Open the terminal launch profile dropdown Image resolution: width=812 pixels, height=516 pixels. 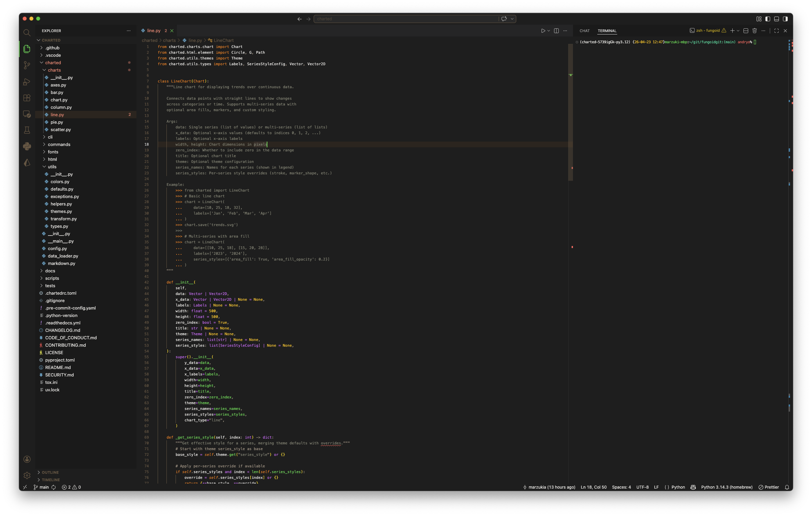tap(738, 30)
